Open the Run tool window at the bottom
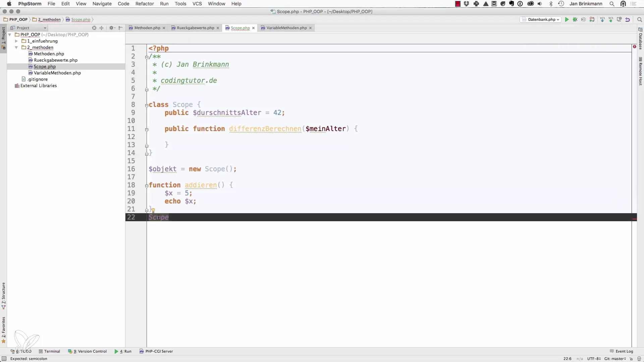Screen dimensions: 644x362 123,351
